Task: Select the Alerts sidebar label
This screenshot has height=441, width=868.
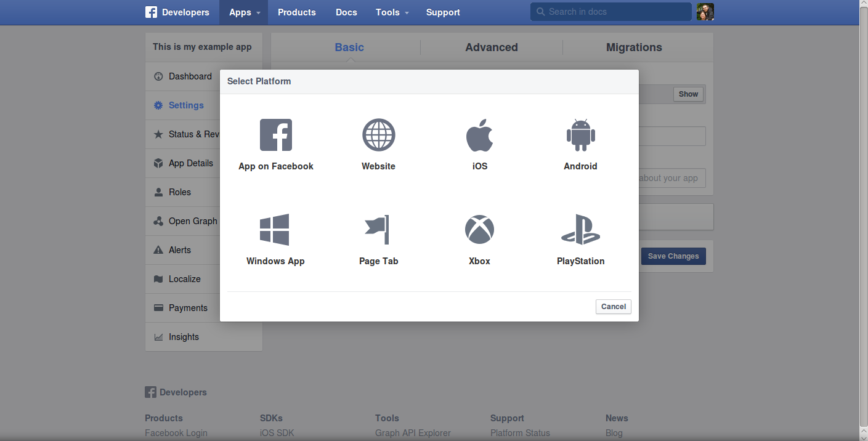Action: coord(180,250)
